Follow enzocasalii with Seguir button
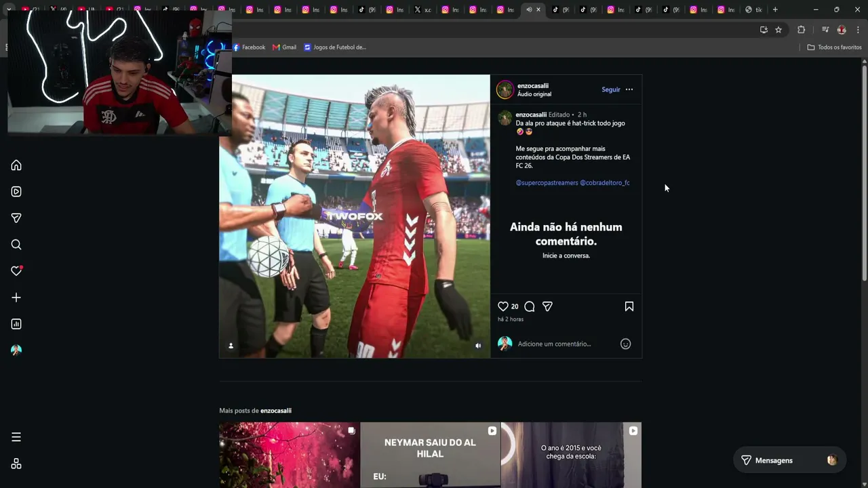 point(611,89)
